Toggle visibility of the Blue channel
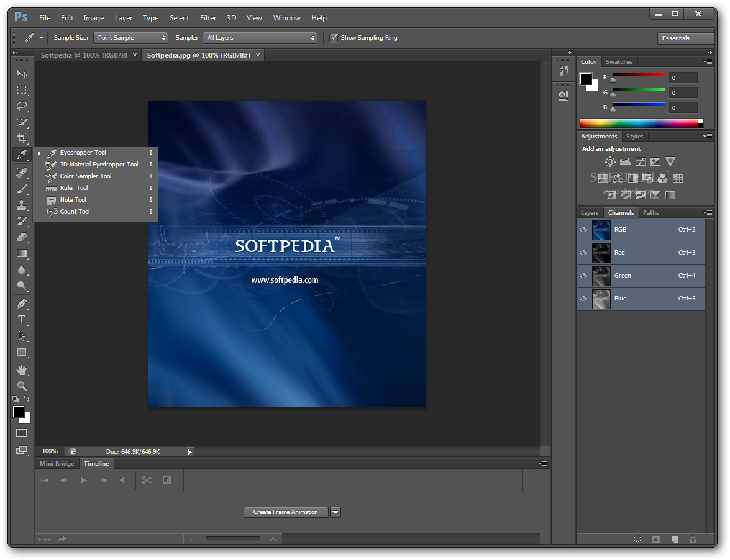 coord(583,299)
